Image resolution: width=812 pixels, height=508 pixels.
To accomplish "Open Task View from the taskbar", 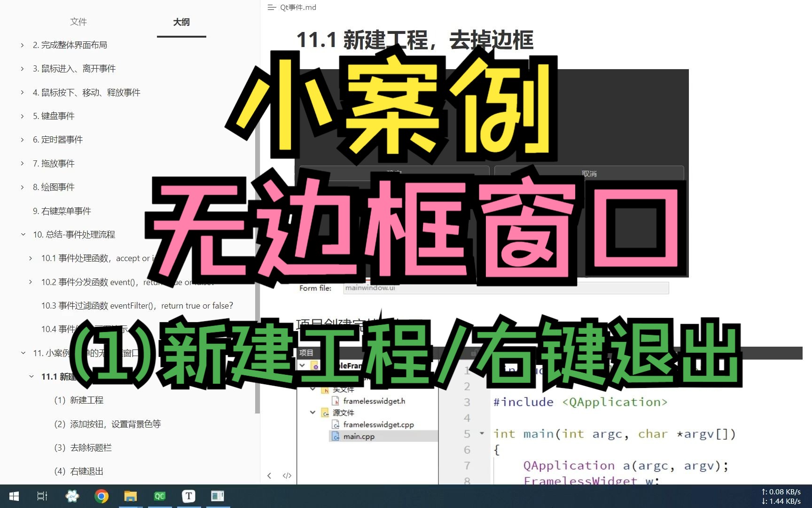I will tap(42, 496).
